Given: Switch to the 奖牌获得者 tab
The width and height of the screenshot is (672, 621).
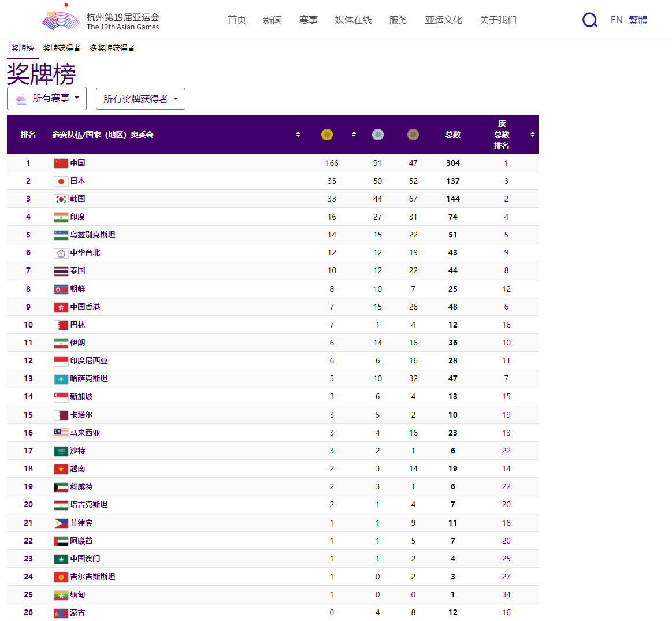Looking at the screenshot, I should click(x=61, y=48).
